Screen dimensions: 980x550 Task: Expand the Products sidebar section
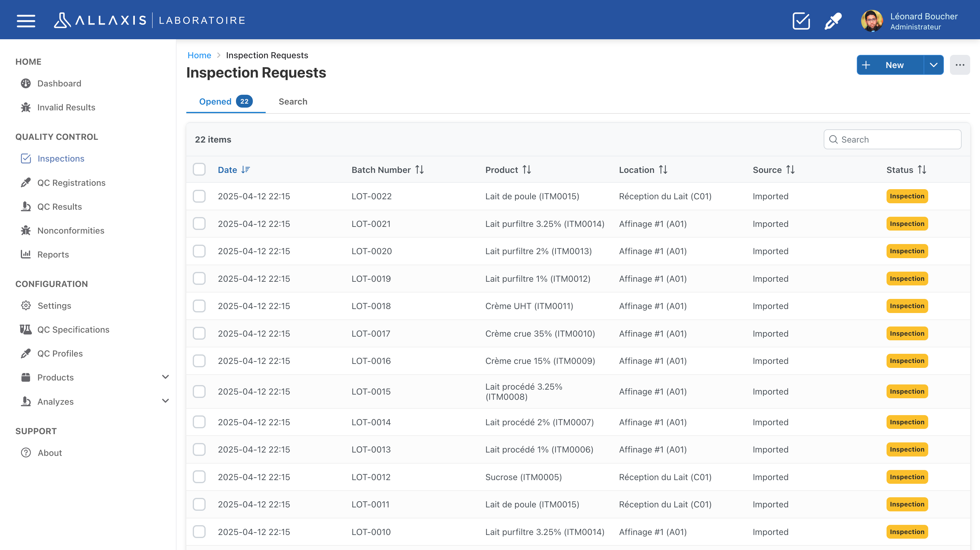[x=165, y=377]
